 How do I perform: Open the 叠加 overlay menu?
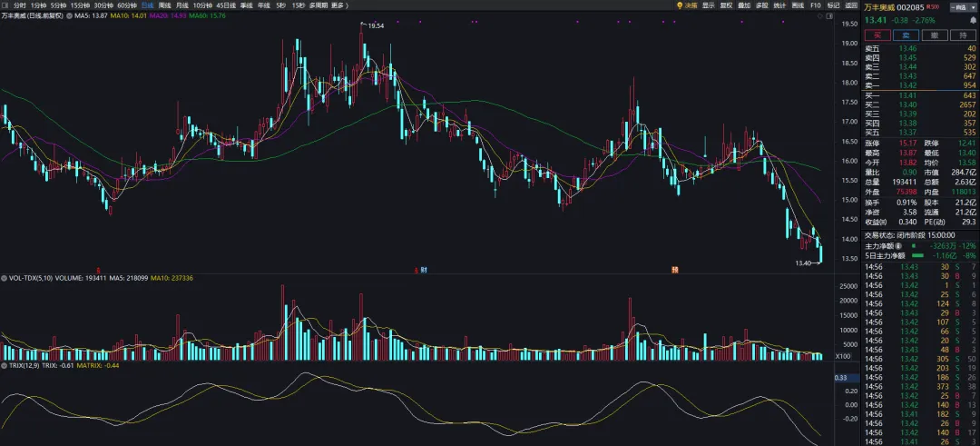tap(744, 5)
